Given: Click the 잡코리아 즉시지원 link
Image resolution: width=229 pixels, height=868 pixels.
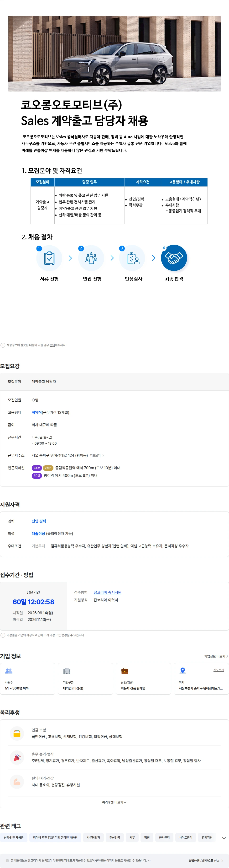Looking at the screenshot, I should (x=107, y=592).
